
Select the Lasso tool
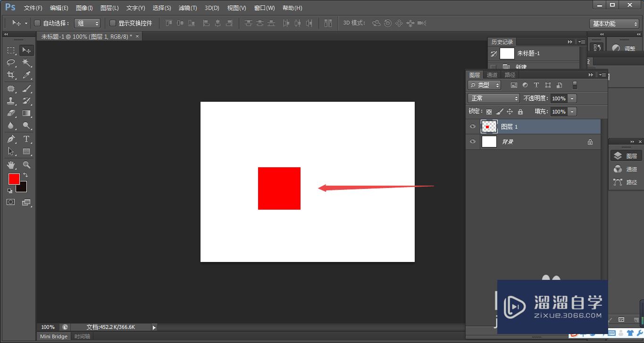pyautogui.click(x=11, y=63)
